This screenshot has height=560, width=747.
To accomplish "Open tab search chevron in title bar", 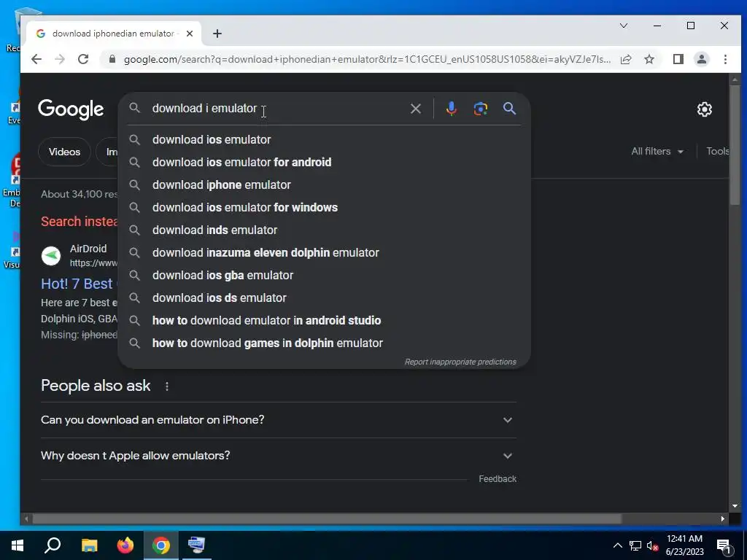I will (624, 26).
